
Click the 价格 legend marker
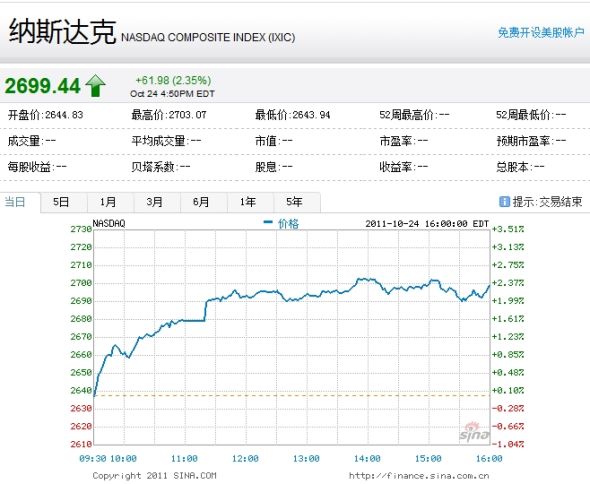[x=268, y=222]
